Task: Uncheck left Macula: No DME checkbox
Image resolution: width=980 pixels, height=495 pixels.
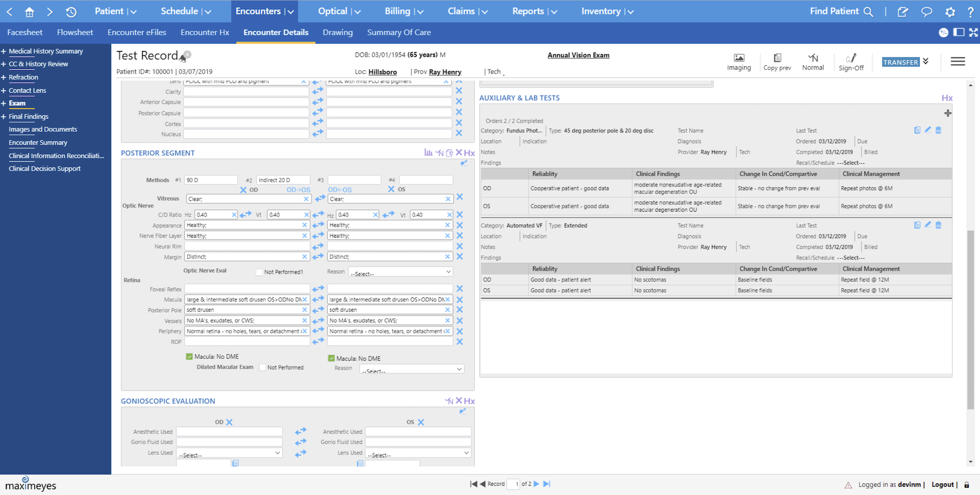Action: [189, 357]
